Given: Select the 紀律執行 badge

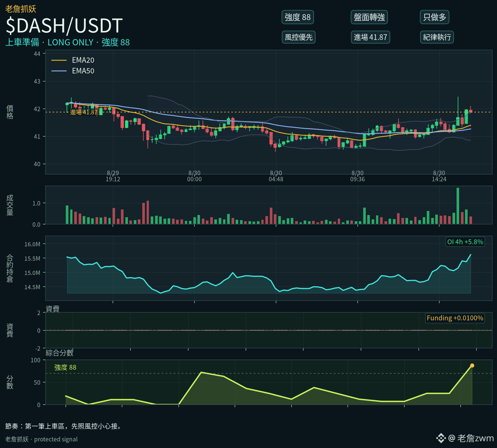Looking at the screenshot, I should pos(437,37).
